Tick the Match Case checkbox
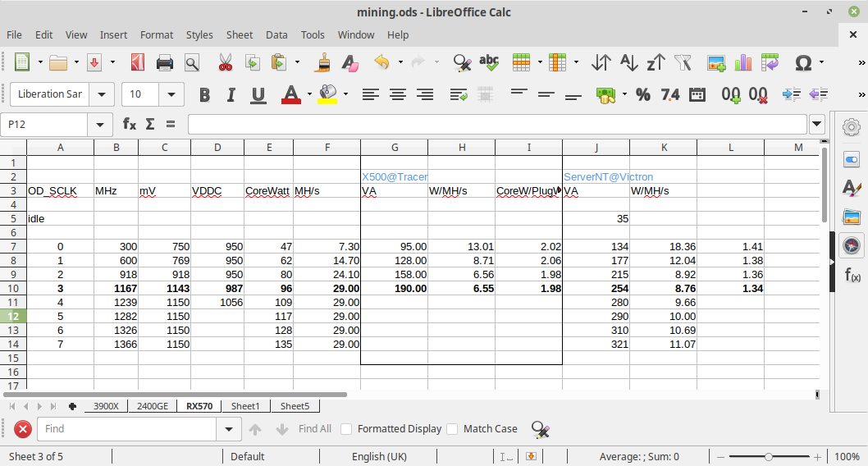 (452, 428)
